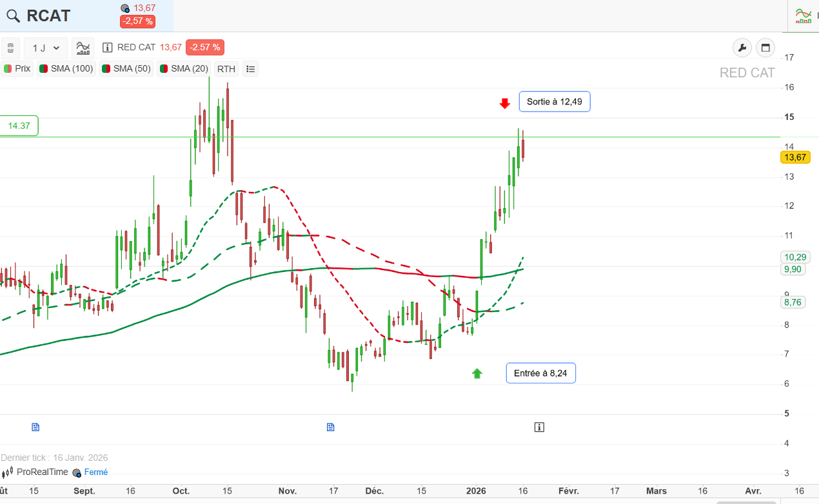Click the 2026 label on the time axis
Image resolution: width=819 pixels, height=504 pixels.
(x=476, y=491)
